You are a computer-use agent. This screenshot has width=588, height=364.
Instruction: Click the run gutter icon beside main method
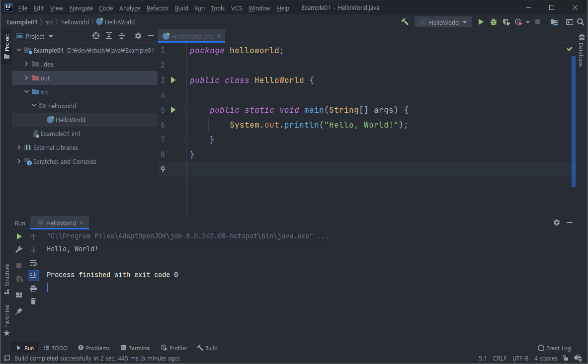point(173,110)
